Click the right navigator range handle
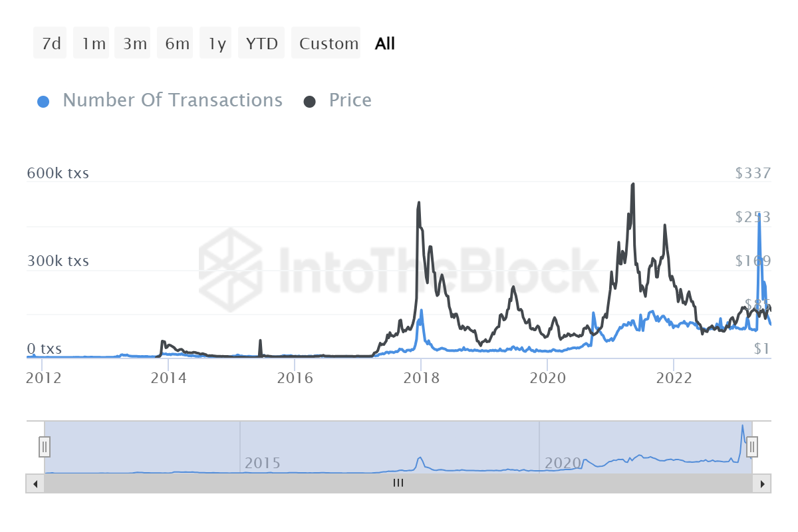The image size is (798, 532). (752, 447)
